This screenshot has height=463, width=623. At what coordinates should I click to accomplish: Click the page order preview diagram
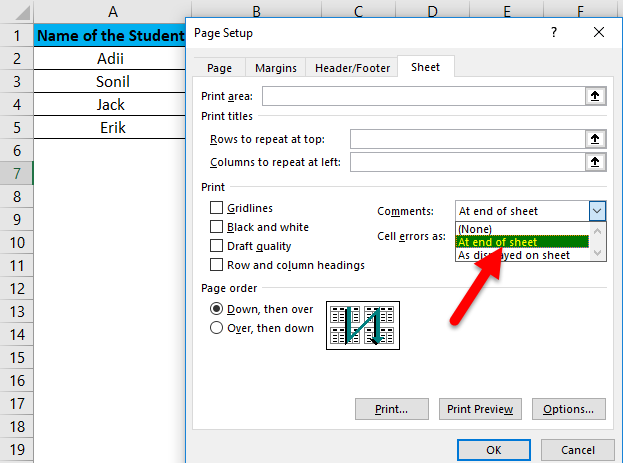pos(363,326)
